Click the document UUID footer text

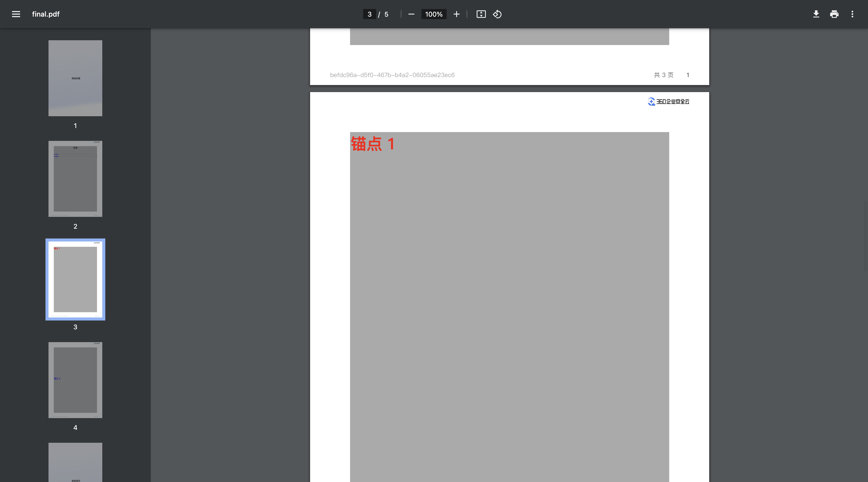[x=392, y=75]
